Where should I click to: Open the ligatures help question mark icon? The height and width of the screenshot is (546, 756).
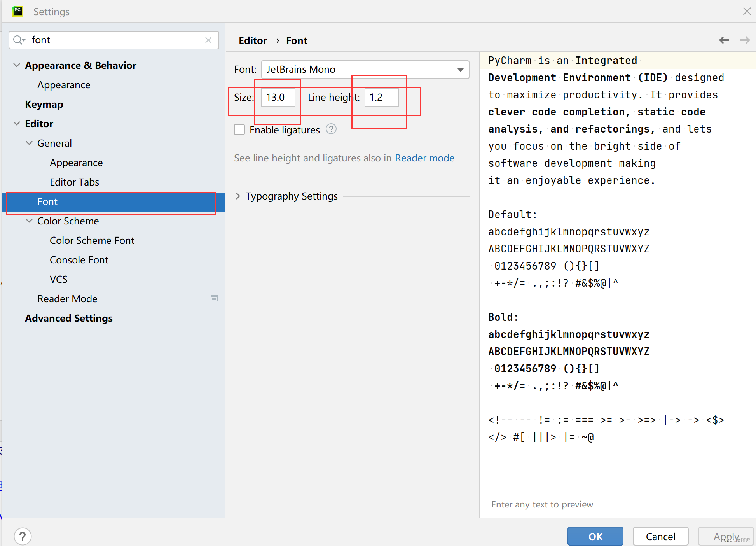[x=331, y=129]
